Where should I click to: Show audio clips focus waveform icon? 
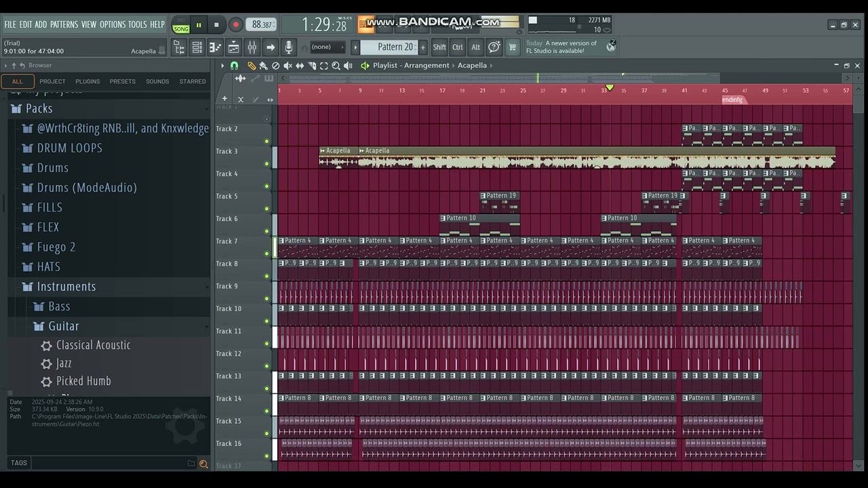click(240, 79)
